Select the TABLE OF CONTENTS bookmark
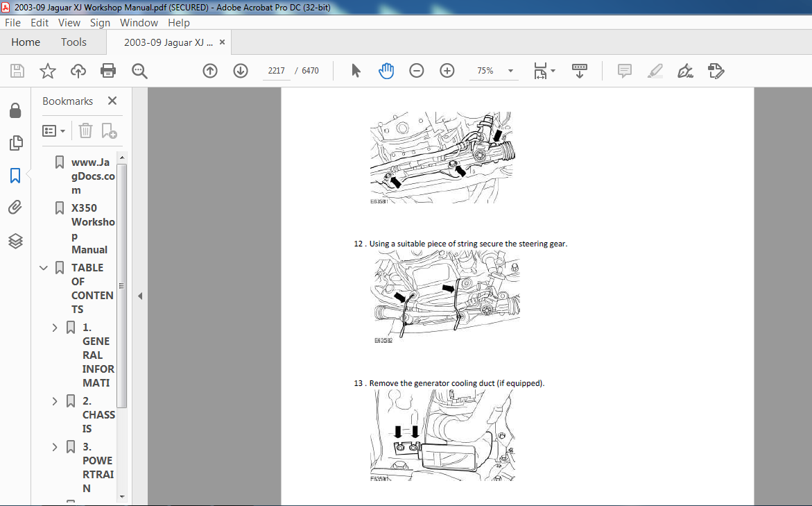Image resolution: width=812 pixels, height=506 pixels. [x=92, y=288]
